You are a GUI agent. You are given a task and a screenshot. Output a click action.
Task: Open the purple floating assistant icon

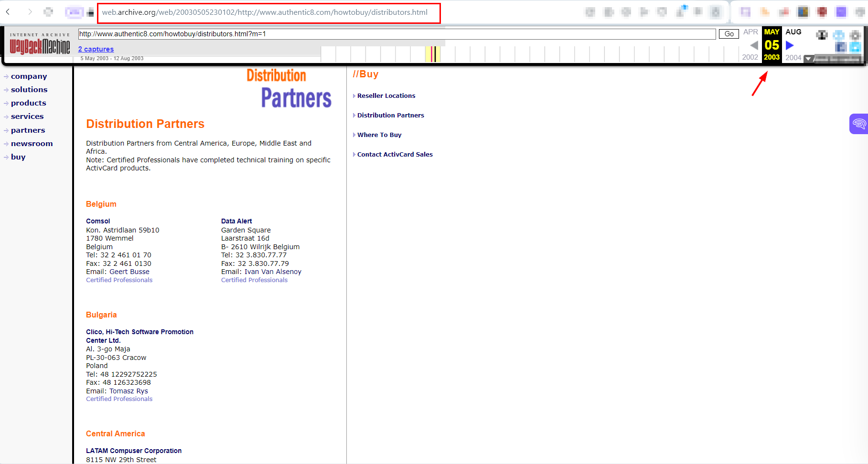(859, 124)
